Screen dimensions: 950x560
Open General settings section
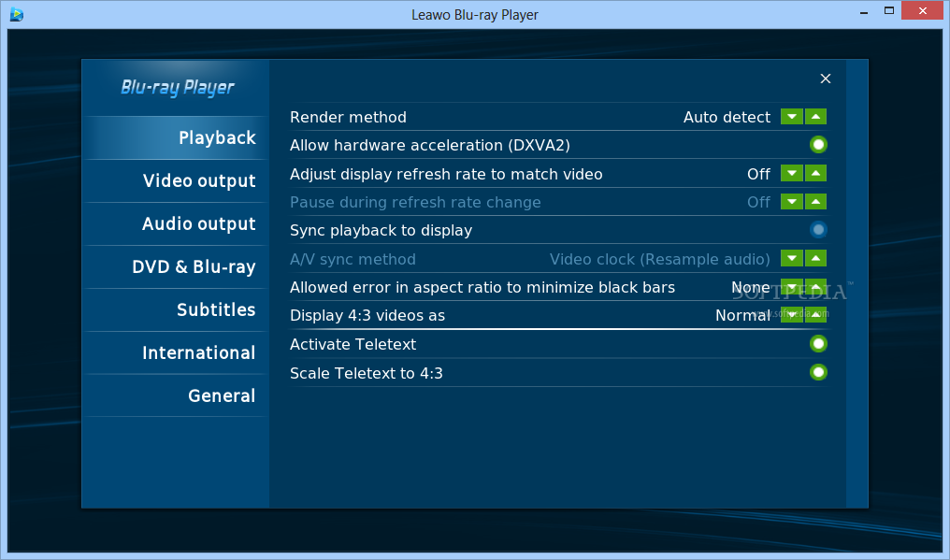176,395
